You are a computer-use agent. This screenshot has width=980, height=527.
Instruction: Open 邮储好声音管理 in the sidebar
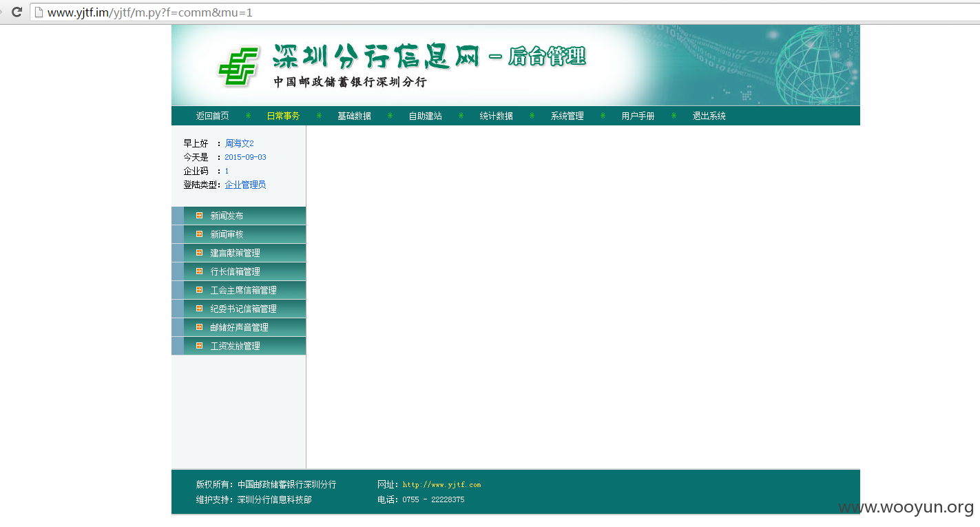click(x=238, y=327)
